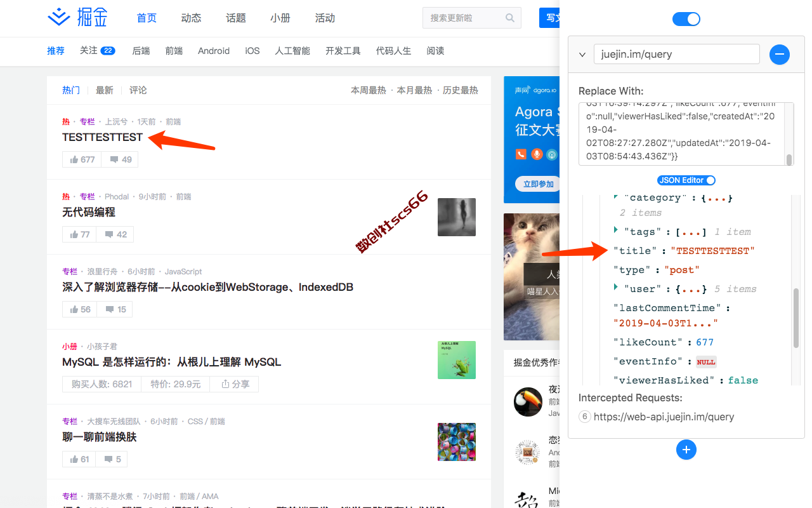Open comments of 无代码编程 showing 42
812x508 pixels.
tap(115, 234)
